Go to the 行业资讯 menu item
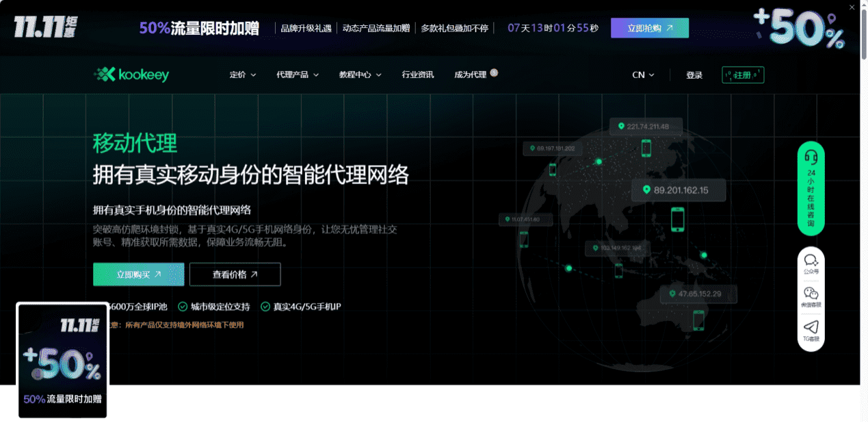 tap(418, 75)
